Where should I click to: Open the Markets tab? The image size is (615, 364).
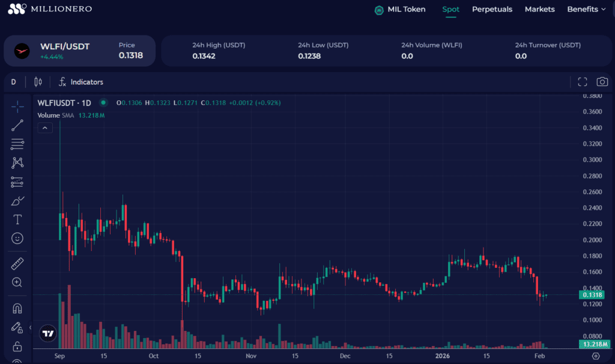539,9
